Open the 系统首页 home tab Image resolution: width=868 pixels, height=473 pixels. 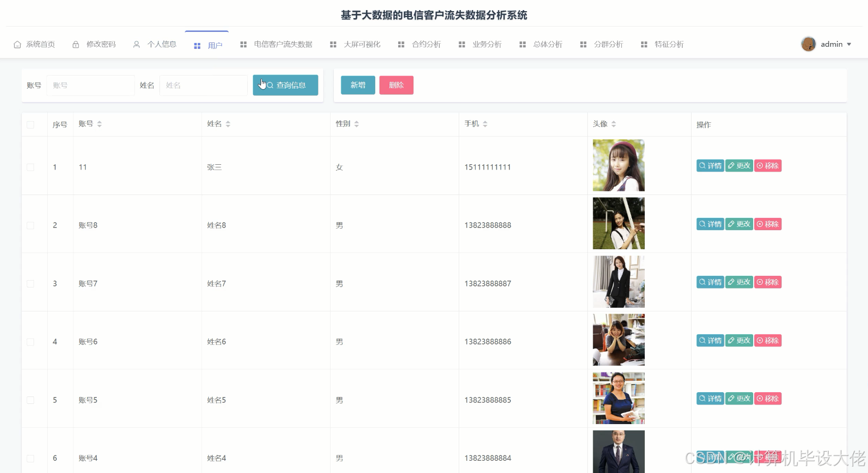34,45
